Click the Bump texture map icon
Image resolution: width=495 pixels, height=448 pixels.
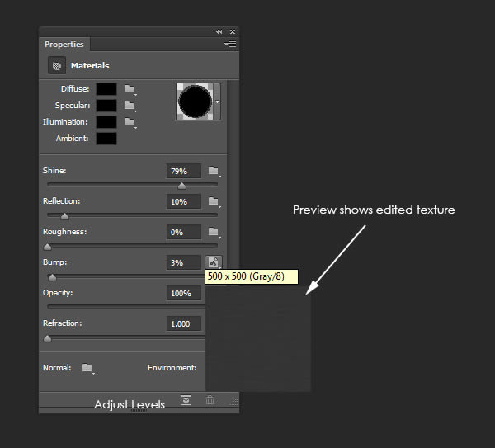pyautogui.click(x=214, y=262)
